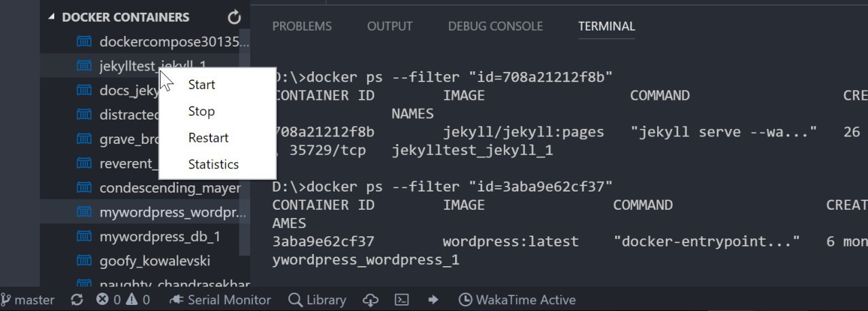Choose Stop from the context menu
868x311 pixels.
coord(201,111)
